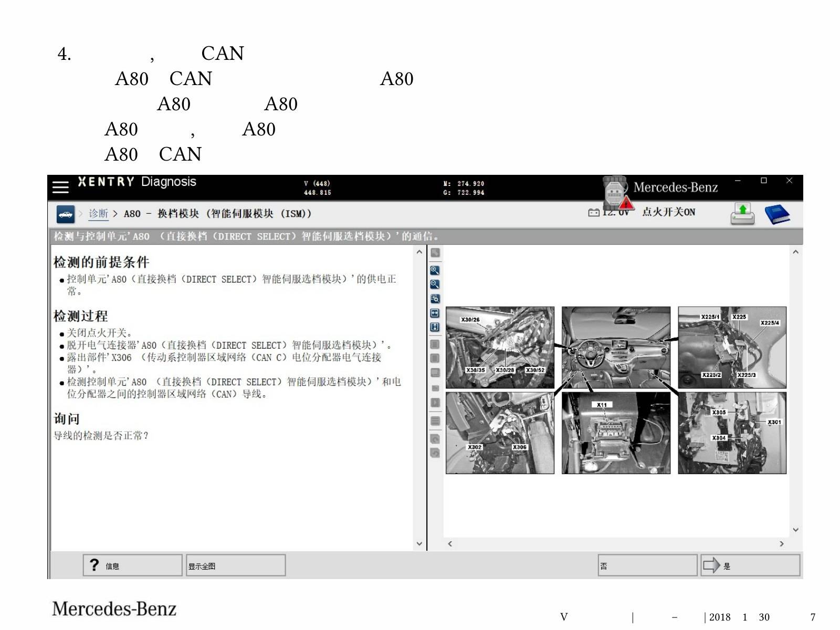
Task: Click the question 导线的检测是否正常?
Action: pos(101,436)
